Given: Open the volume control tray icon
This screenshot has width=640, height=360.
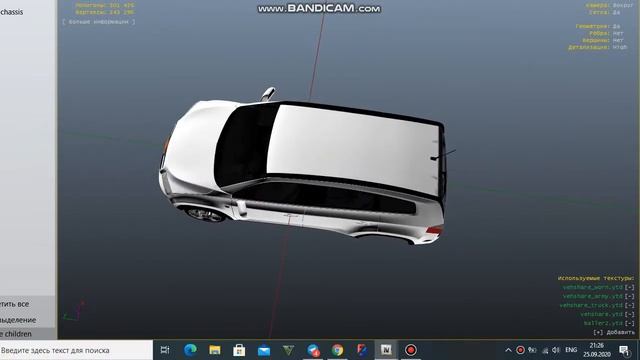Looking at the screenshot, I should pos(556,350).
